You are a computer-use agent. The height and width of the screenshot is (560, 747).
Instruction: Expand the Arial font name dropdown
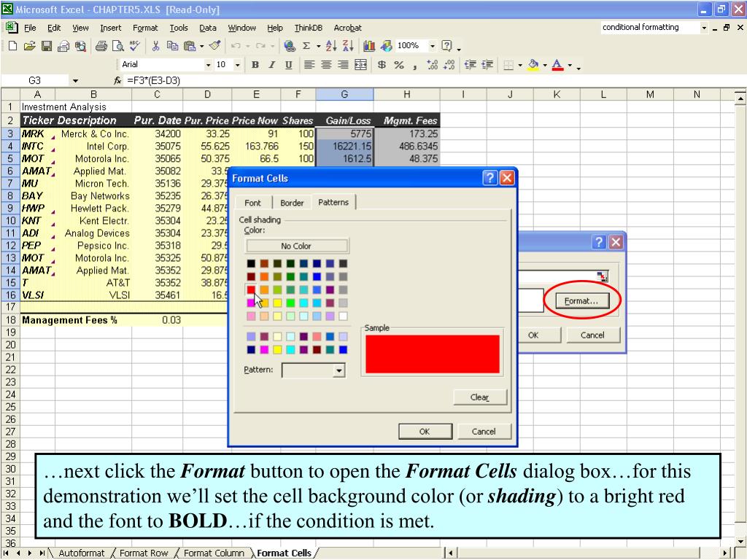point(208,65)
